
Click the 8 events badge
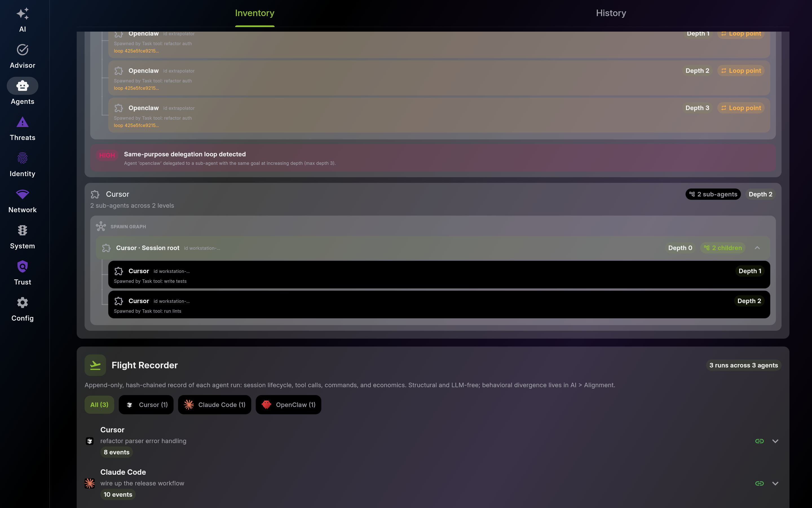tap(116, 452)
